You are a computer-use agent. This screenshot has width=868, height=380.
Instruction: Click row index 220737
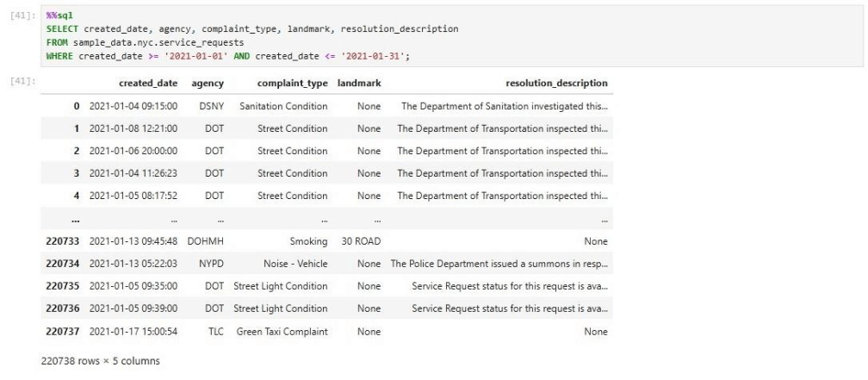coord(63,331)
